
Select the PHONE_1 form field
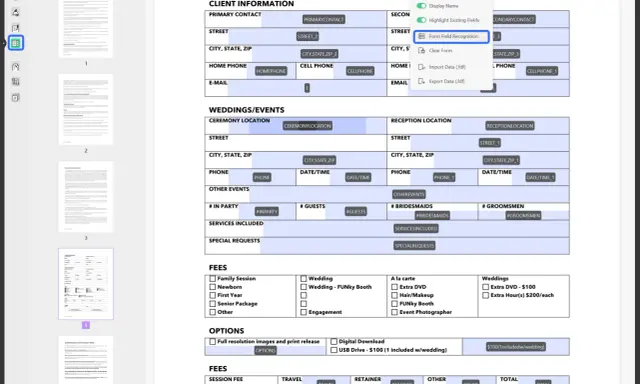point(444,177)
